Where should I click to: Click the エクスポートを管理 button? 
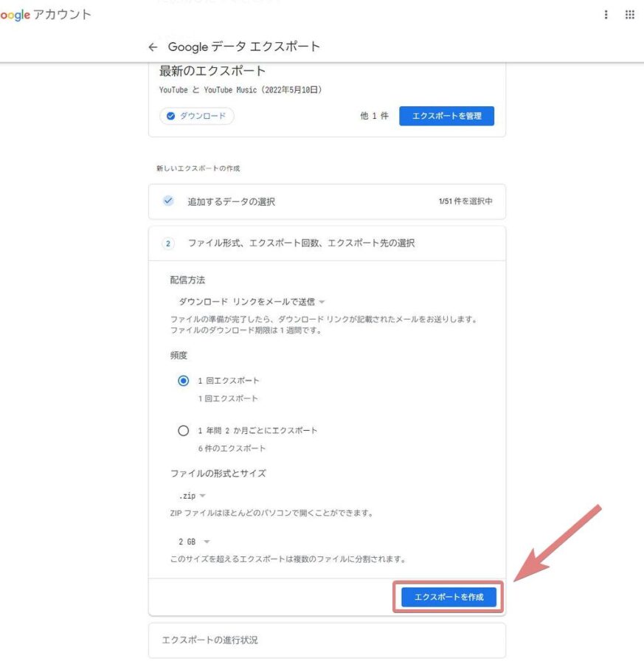pos(446,116)
